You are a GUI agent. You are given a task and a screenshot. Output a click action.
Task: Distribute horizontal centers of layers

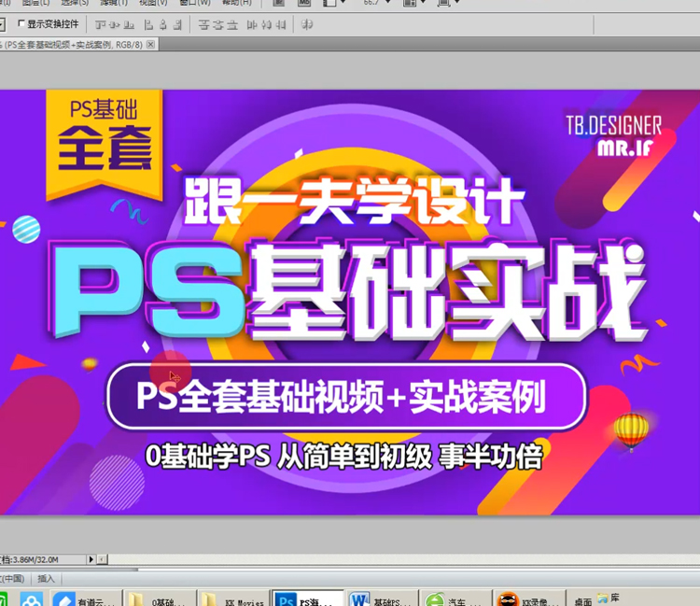[267, 25]
